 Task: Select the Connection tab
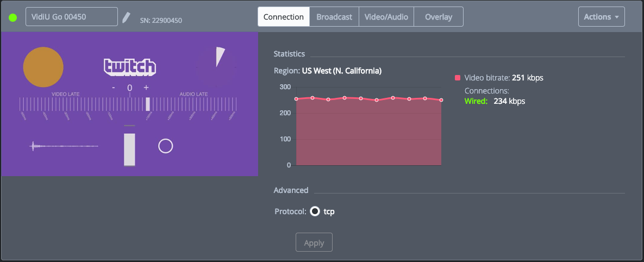click(284, 17)
